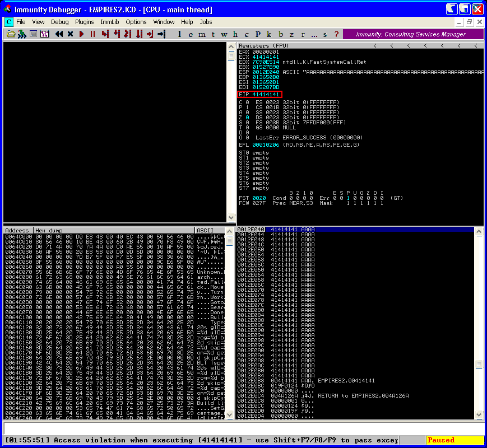Select the EIP 41414141 register value
487x448 pixels.
266,95
